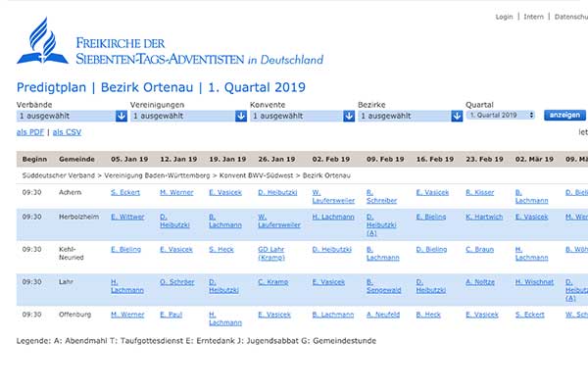Open the Login link
The image size is (588, 392).
point(504,17)
